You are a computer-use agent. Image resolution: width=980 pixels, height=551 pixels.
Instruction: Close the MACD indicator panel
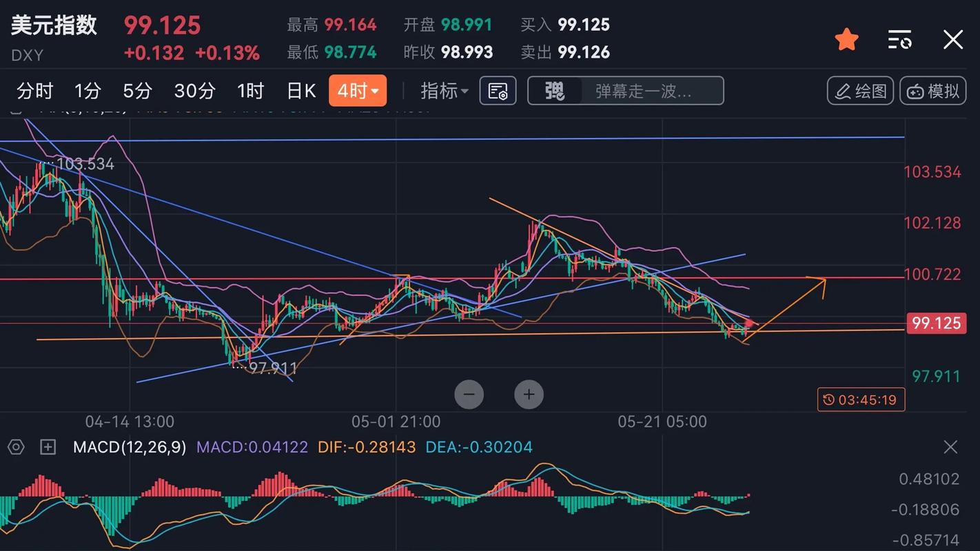click(950, 448)
